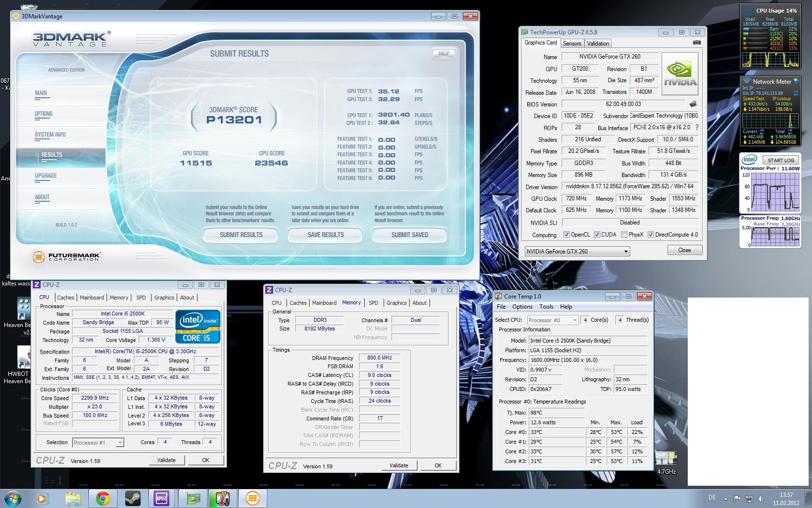Image resolution: width=812 pixels, height=508 pixels.
Task: Open the Validation tab in GPU-Z
Action: 598,44
